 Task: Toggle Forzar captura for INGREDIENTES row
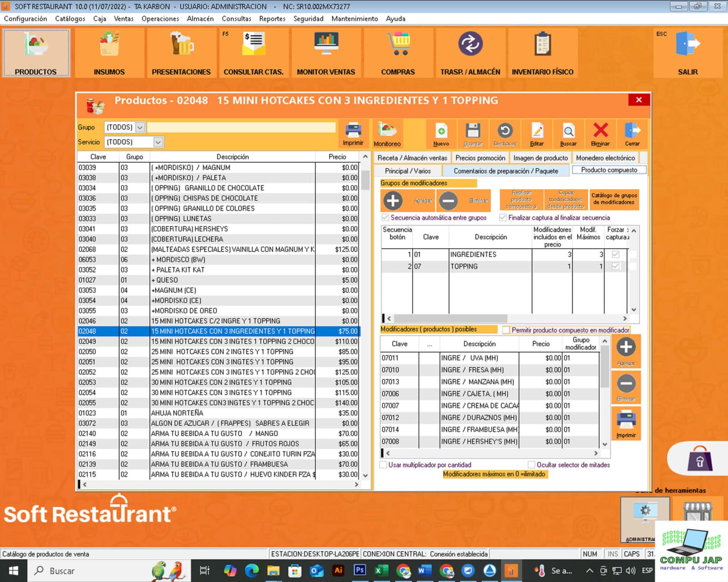[616, 255]
